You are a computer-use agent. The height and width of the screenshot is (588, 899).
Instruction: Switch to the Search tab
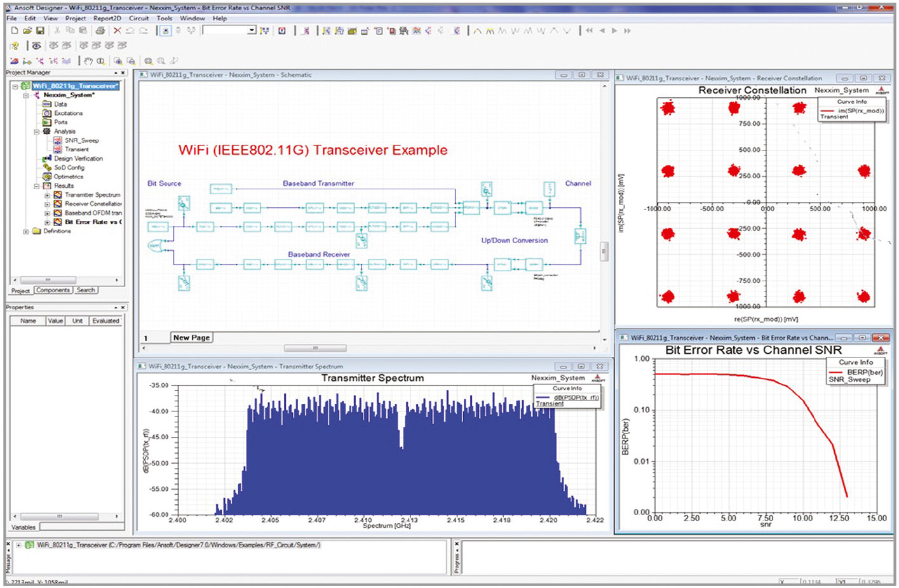(x=86, y=290)
